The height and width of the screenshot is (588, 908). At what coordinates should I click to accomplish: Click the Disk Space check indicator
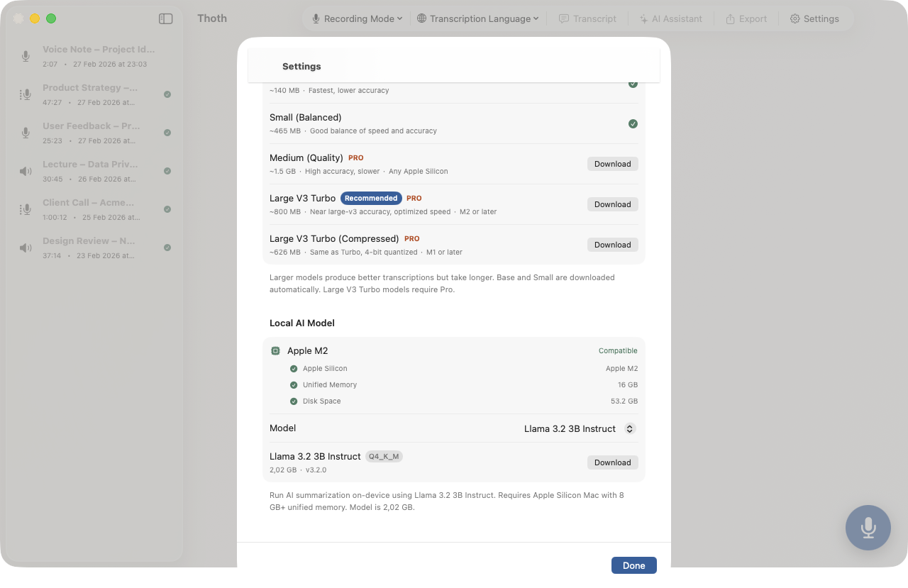point(294,401)
